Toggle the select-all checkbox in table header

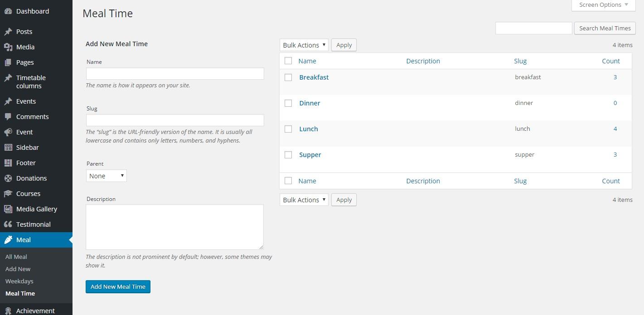(x=288, y=61)
